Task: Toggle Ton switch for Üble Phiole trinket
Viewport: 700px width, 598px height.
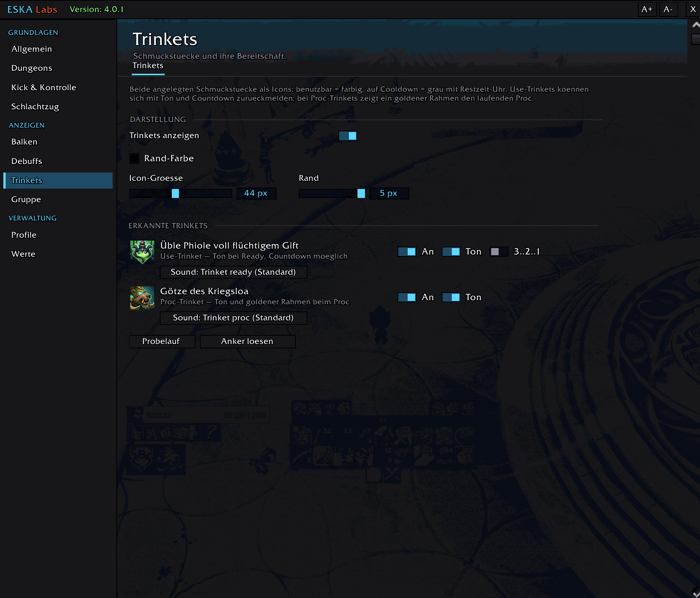Action: pyautogui.click(x=451, y=251)
